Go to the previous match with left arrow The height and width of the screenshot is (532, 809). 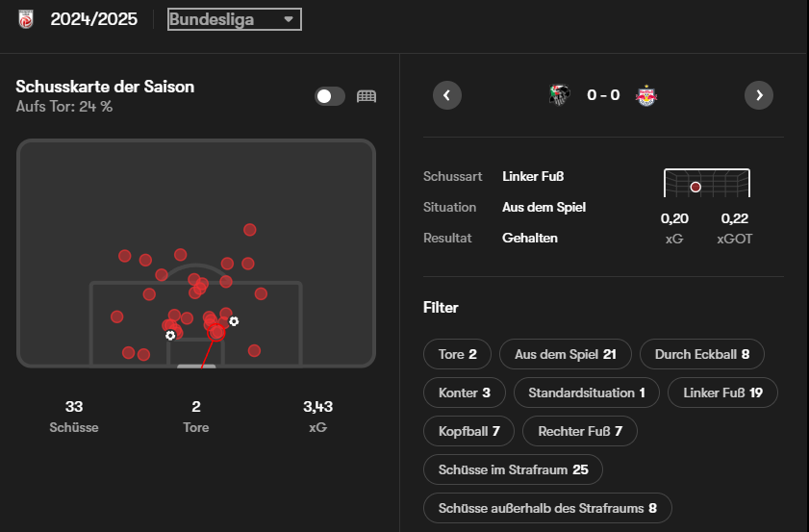(447, 95)
